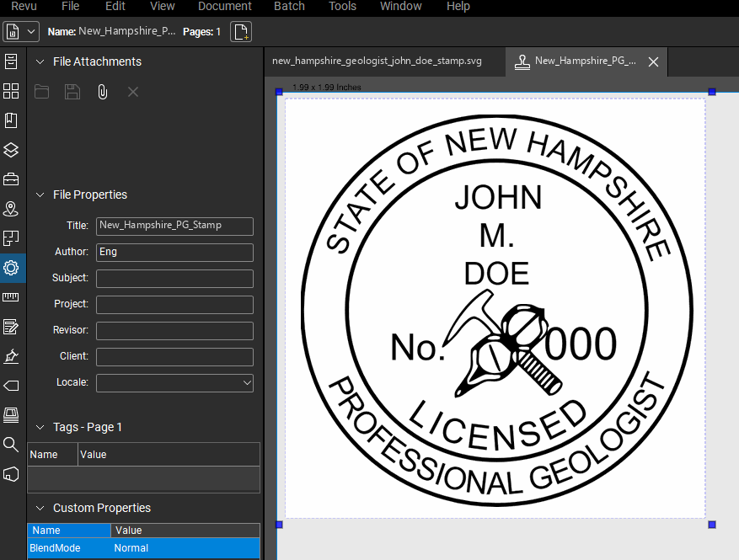Open the Window menu

click(400, 6)
